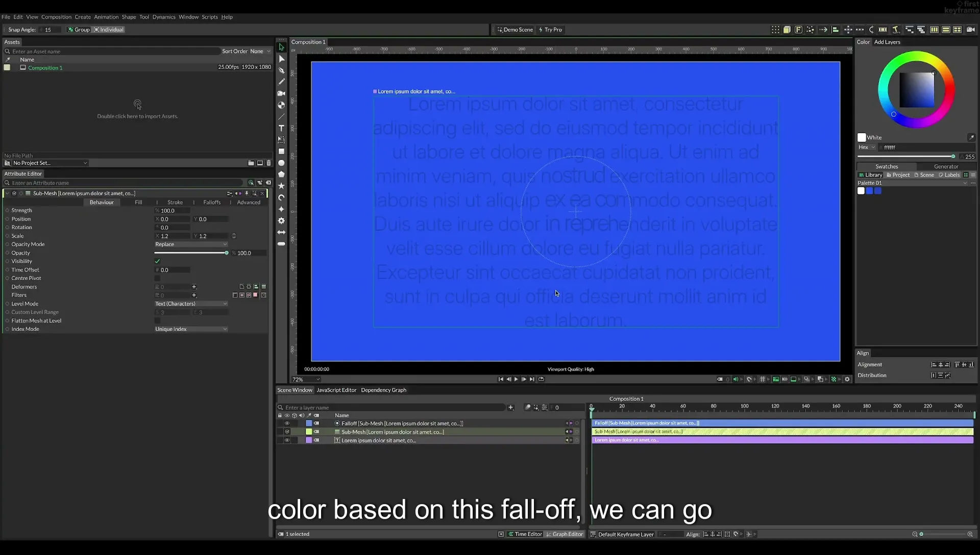Screen dimensions: 980x555
Task: Hide the Falloff layer with eye icon
Action: (x=287, y=423)
